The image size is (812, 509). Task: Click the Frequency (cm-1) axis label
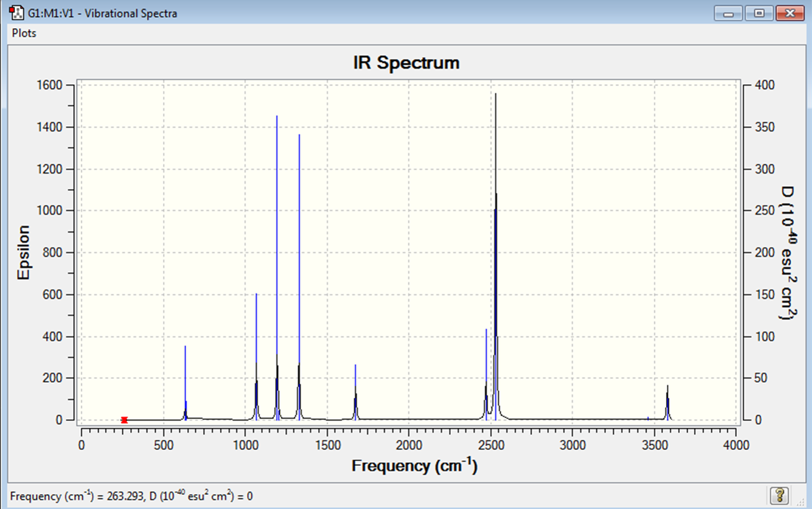(414, 465)
